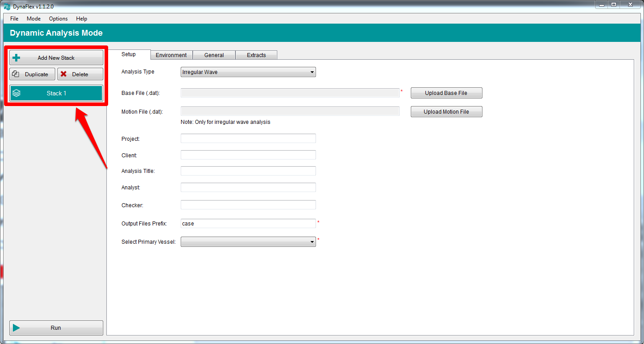Screen dimensions: 644x344
Task: Click Upload Base File button
Action: pyautogui.click(x=446, y=93)
